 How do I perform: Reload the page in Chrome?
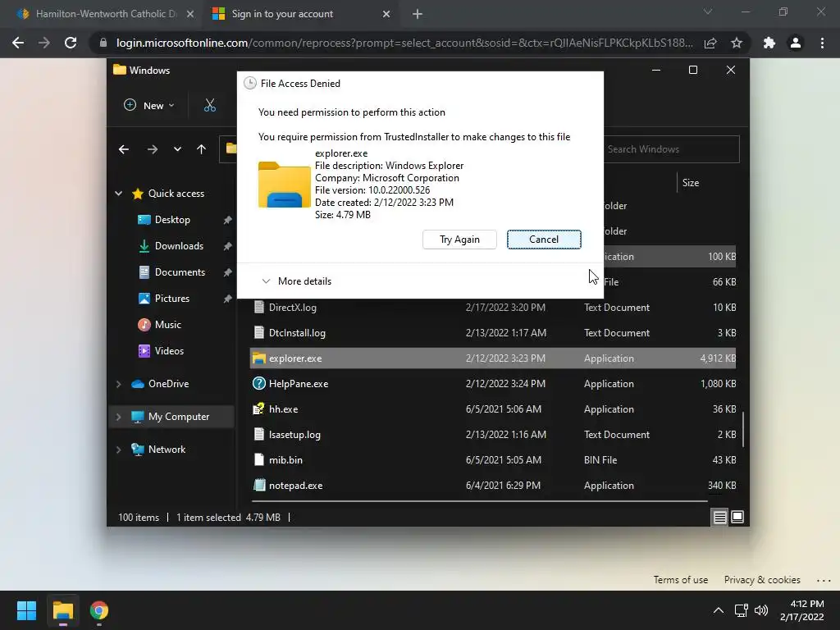click(71, 43)
